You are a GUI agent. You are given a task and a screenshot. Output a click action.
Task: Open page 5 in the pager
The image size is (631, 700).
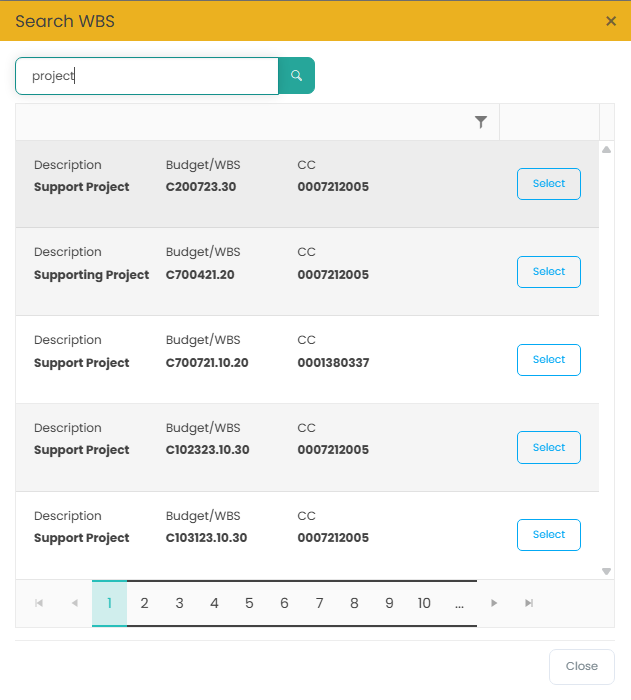point(249,603)
